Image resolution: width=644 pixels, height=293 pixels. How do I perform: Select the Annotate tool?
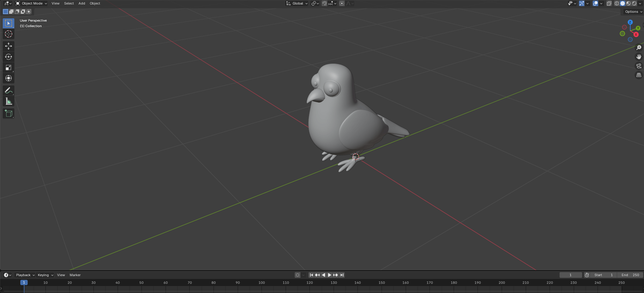(8, 90)
